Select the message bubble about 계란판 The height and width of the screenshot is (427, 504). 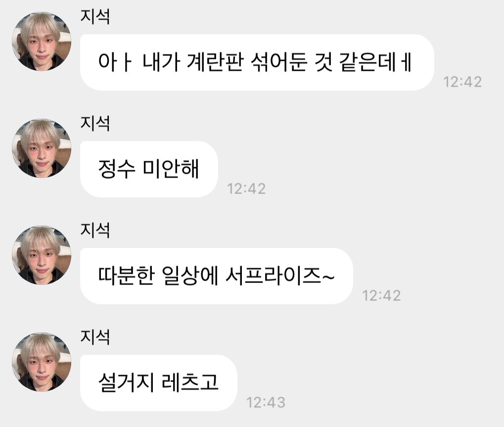pyautogui.click(x=257, y=62)
